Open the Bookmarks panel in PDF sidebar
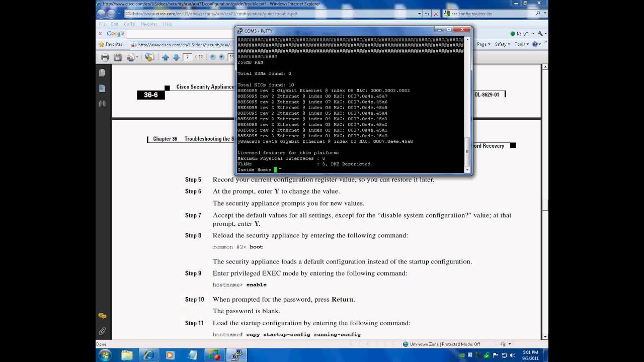 click(x=102, y=88)
